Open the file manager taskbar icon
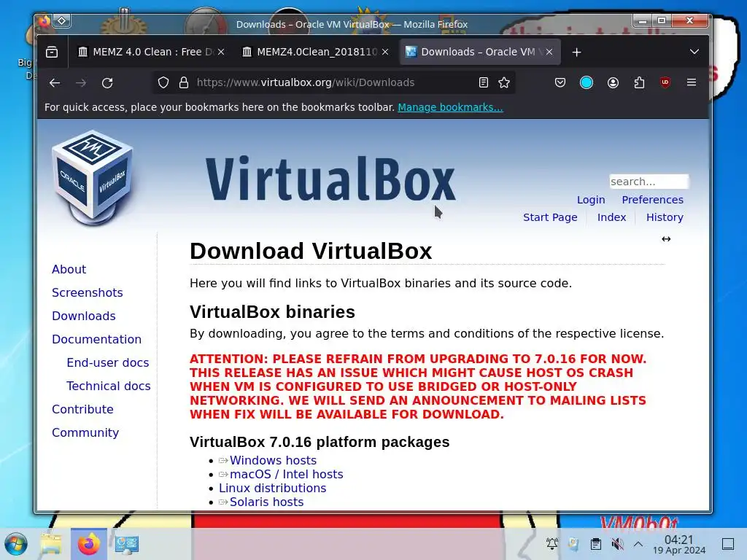 [51, 544]
